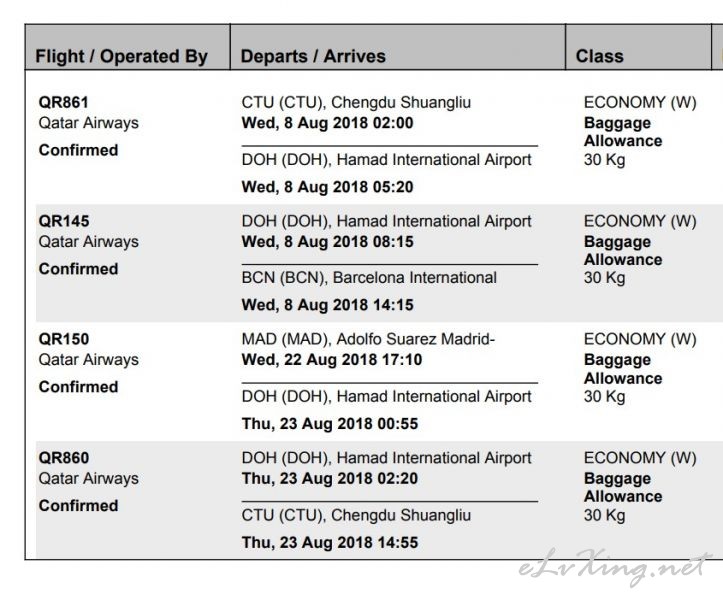Click Madrid departure time 22 Aug 17:10
This screenshot has height=600, width=723.
tap(332, 360)
